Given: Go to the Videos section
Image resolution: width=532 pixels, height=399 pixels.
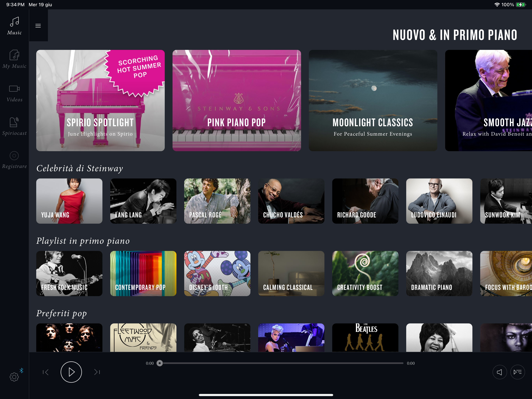Looking at the screenshot, I should [x=14, y=93].
